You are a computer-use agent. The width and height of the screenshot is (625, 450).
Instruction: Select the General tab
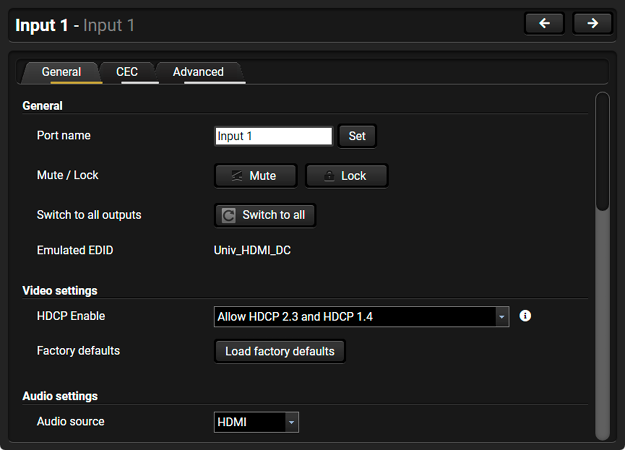[x=61, y=72]
